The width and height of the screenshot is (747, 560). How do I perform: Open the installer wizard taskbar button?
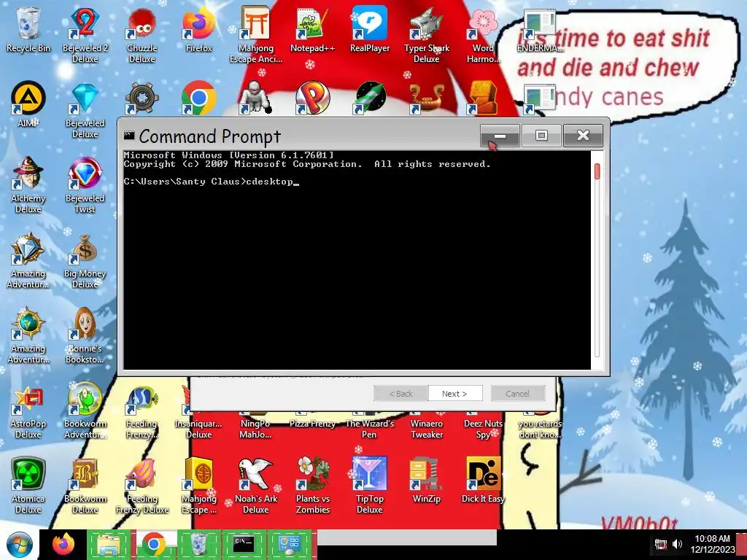(x=290, y=544)
